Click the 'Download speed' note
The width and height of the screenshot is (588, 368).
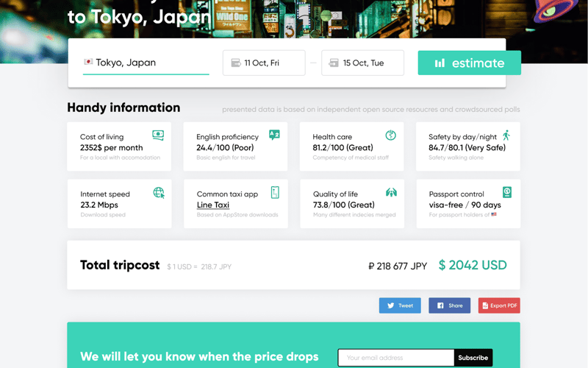tap(103, 215)
